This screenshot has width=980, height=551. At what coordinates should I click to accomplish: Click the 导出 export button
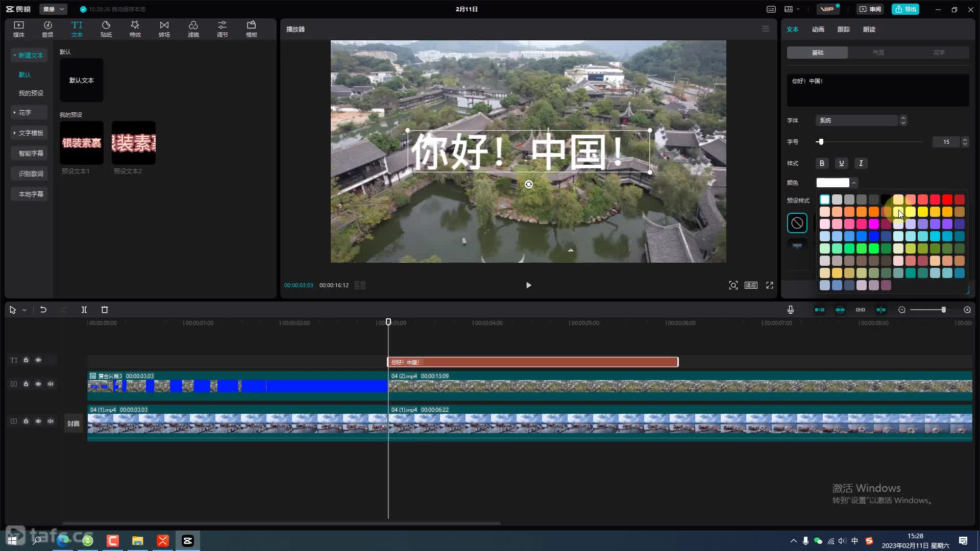click(x=905, y=9)
